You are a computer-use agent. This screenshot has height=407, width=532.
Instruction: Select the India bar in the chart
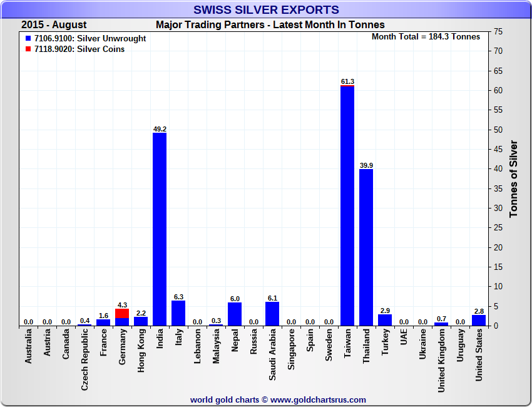pos(160,229)
